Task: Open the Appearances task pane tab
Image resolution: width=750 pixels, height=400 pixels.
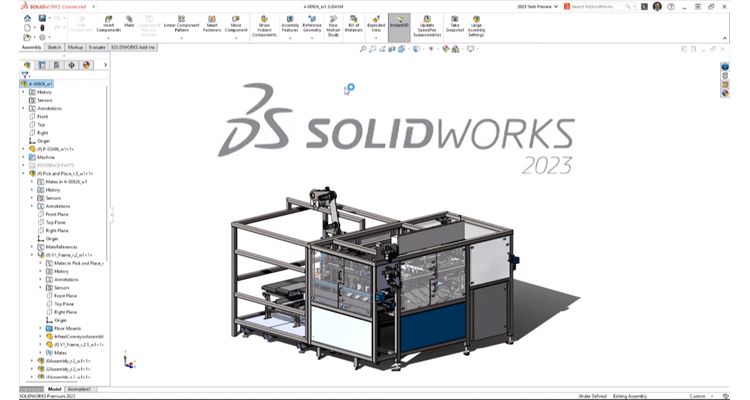Action: click(x=725, y=93)
